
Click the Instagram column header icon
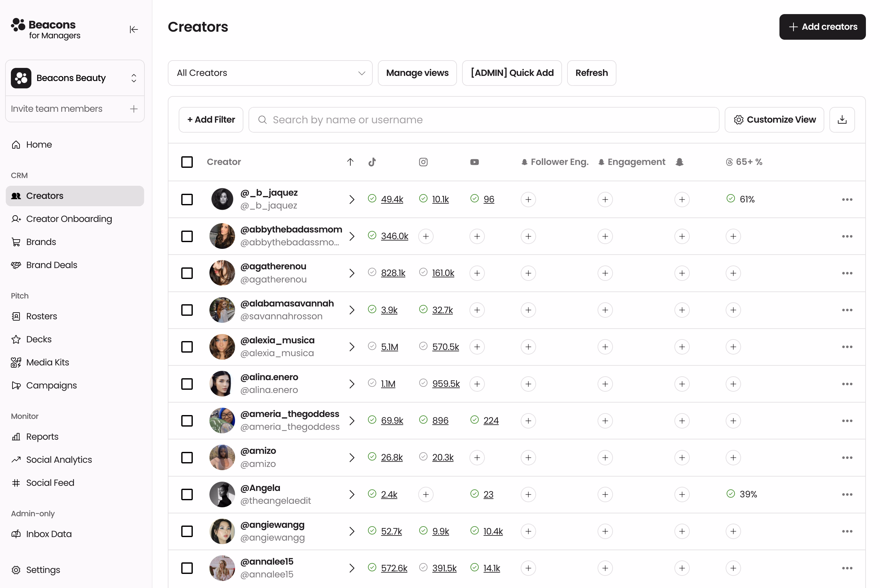[423, 162]
